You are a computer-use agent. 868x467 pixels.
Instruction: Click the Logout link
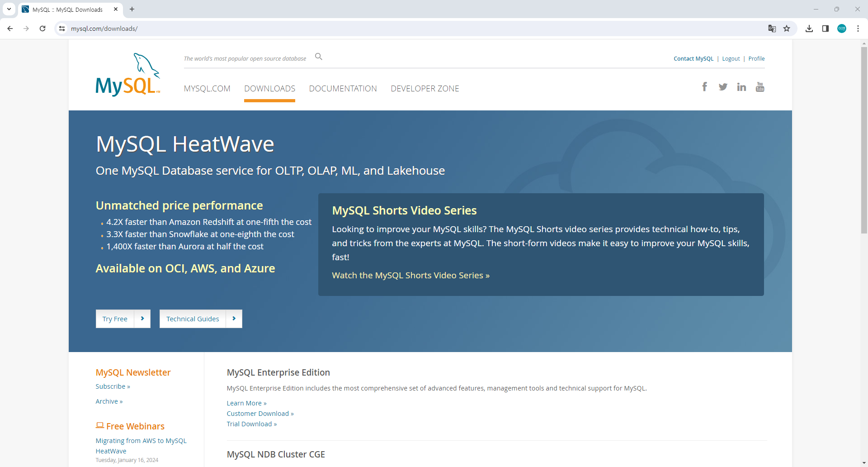pyautogui.click(x=731, y=59)
